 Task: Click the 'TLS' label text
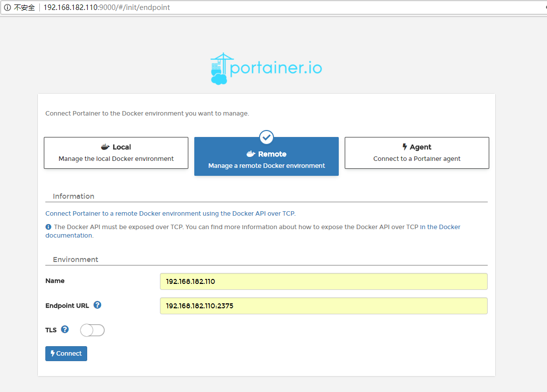(51, 330)
